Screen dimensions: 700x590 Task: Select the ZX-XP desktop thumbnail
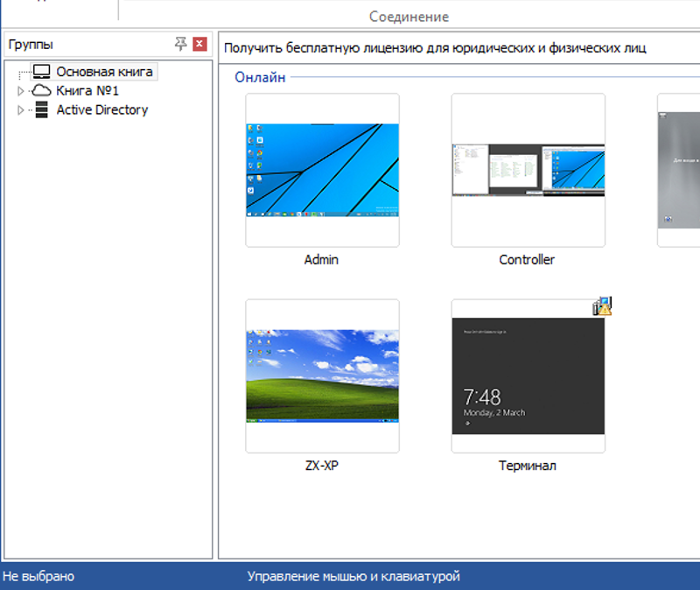click(322, 376)
